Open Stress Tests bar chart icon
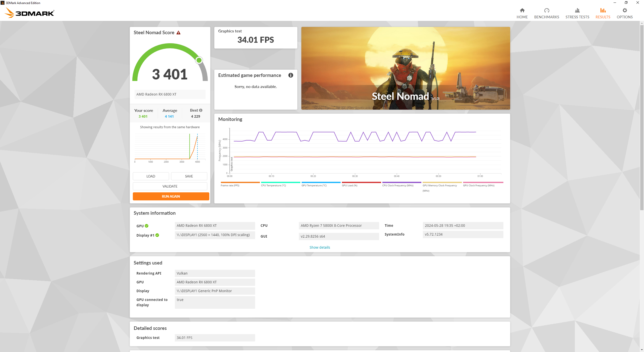Viewport: 644px width, 352px height. point(577,10)
